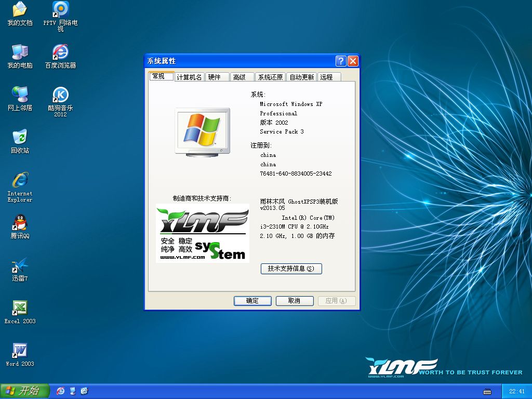Click the 2.10 GHz, 1.00 GB 的内存 text
Image resolution: width=532 pixels, height=399 pixels.
tap(297, 236)
